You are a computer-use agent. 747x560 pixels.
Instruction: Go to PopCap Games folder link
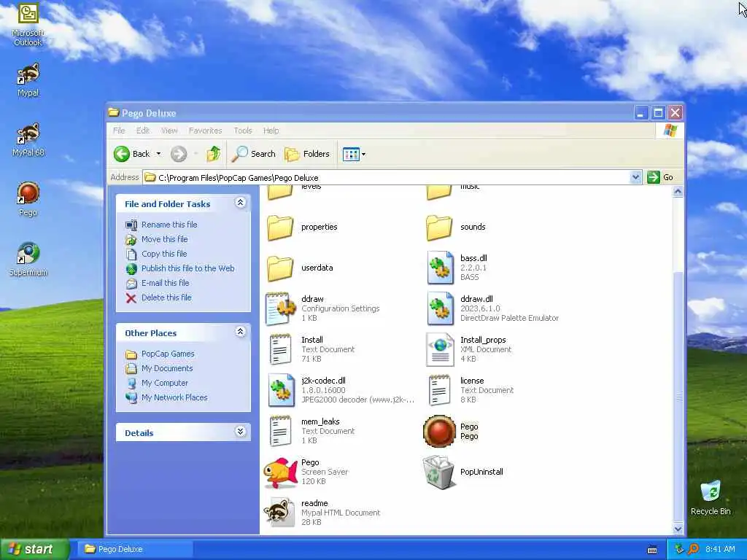tap(168, 354)
